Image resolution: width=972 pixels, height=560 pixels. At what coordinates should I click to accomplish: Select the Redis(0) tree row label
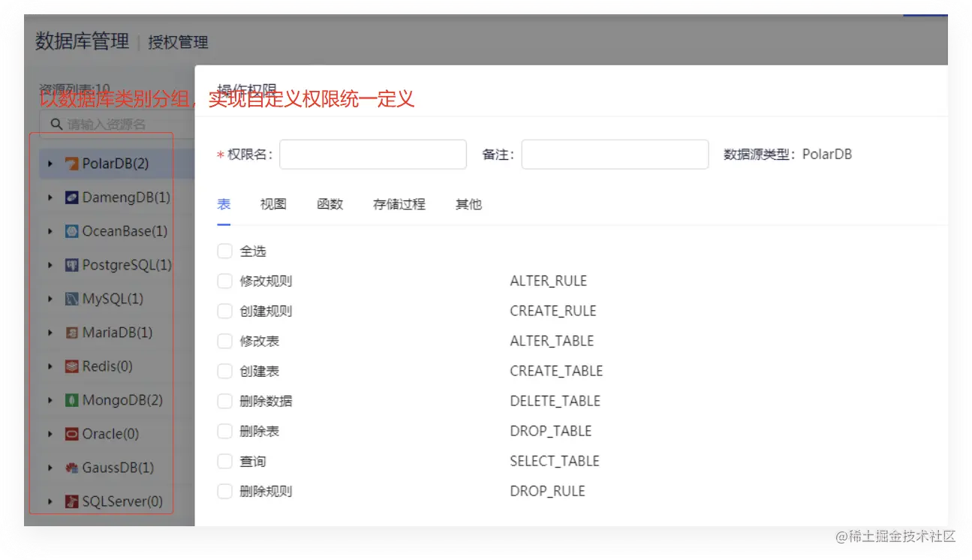[x=107, y=366]
